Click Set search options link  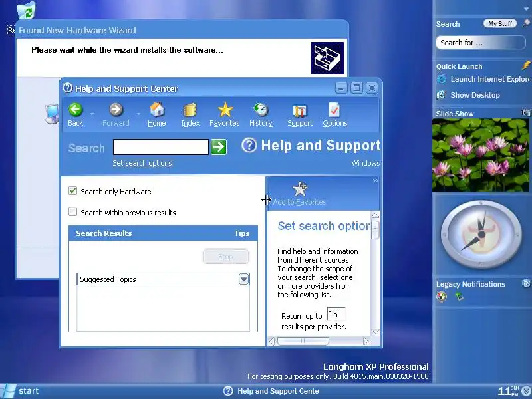(142, 163)
